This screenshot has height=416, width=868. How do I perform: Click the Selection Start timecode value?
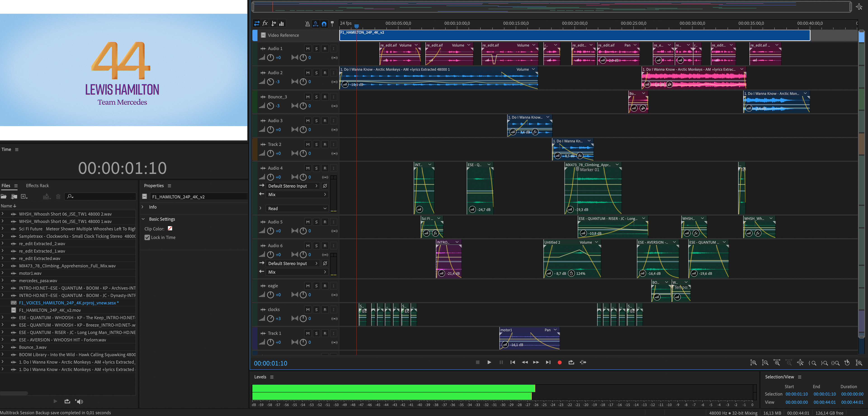point(797,394)
